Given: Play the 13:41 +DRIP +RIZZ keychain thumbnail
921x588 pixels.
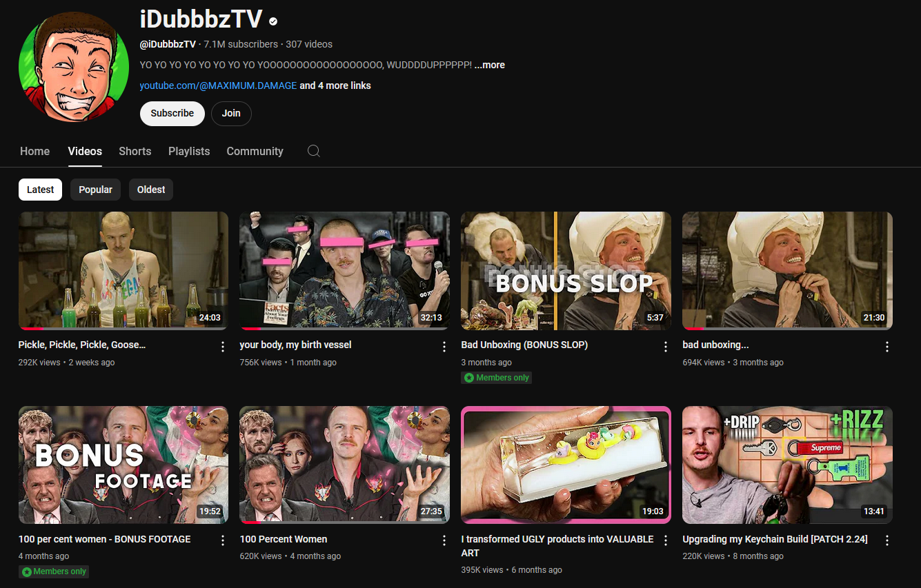Looking at the screenshot, I should coord(788,465).
